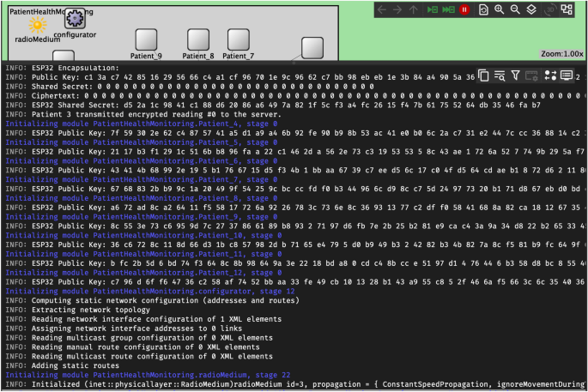Click the 'ESP32 Public Key: c7 96' line

[x=295, y=282]
